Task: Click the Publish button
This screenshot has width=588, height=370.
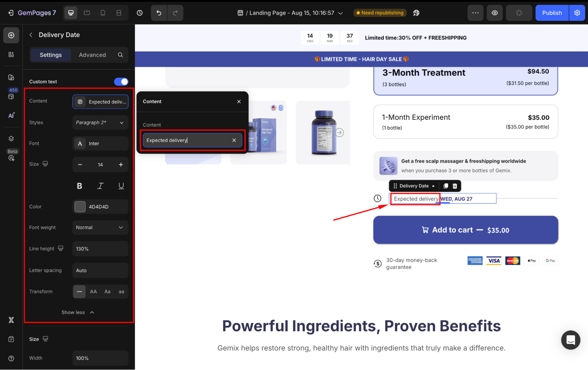Action: [552, 13]
